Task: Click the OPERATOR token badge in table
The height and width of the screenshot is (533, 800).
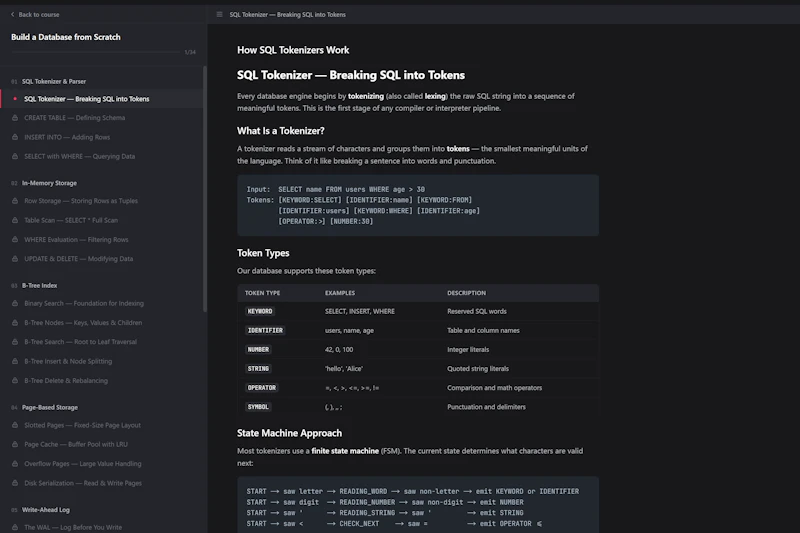Action: click(x=262, y=388)
